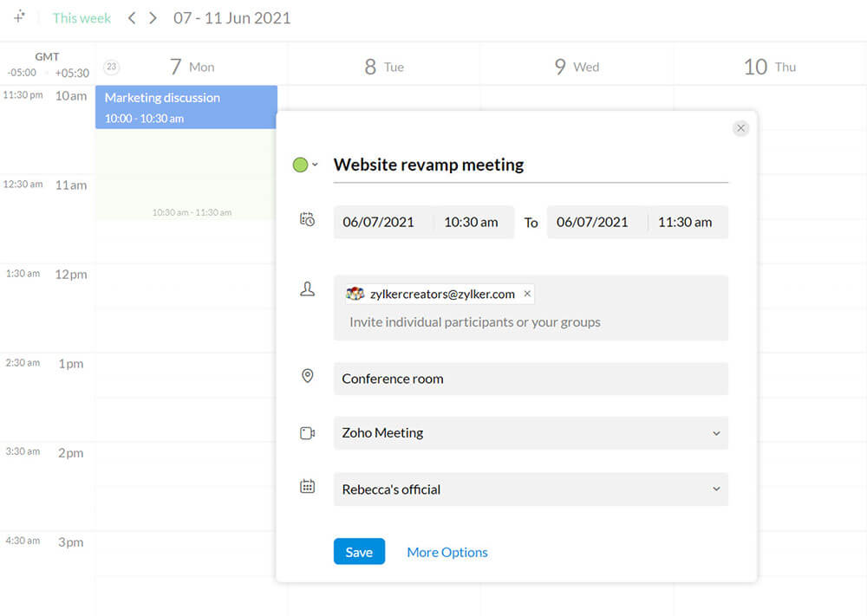The image size is (867, 616).
Task: Close the event creation popup
Action: pos(740,128)
